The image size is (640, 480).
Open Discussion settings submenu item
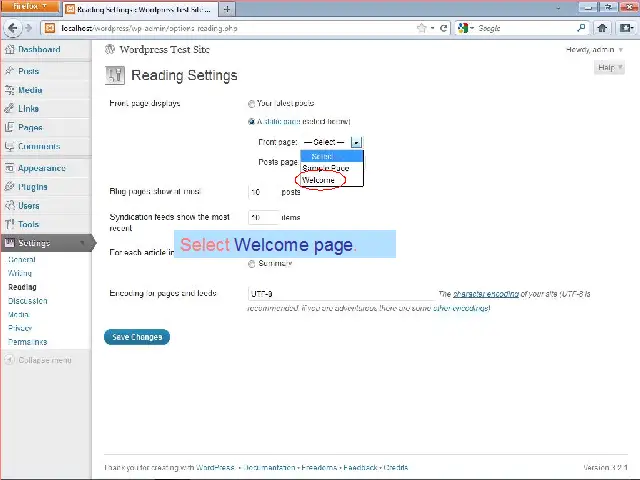pyautogui.click(x=28, y=301)
